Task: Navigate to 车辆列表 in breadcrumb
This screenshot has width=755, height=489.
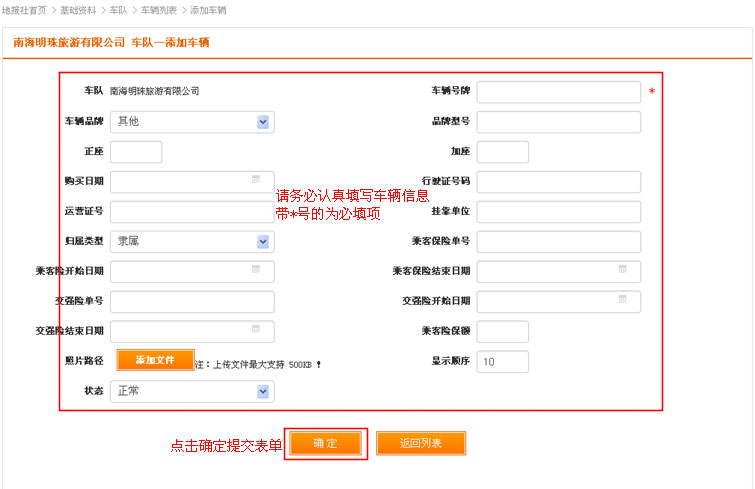Action: [x=158, y=10]
